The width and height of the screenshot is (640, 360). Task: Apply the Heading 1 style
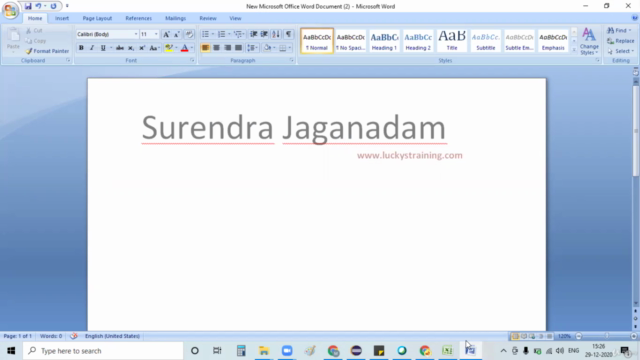tap(384, 41)
